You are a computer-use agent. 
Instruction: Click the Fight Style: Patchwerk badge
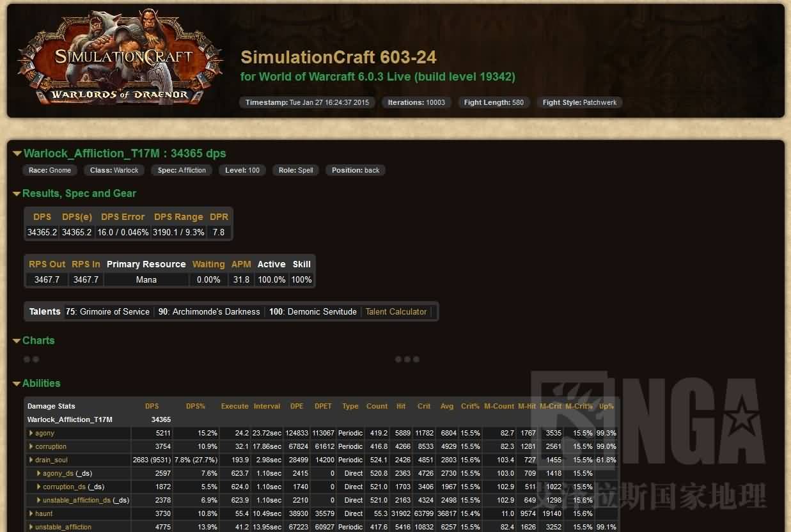click(579, 102)
